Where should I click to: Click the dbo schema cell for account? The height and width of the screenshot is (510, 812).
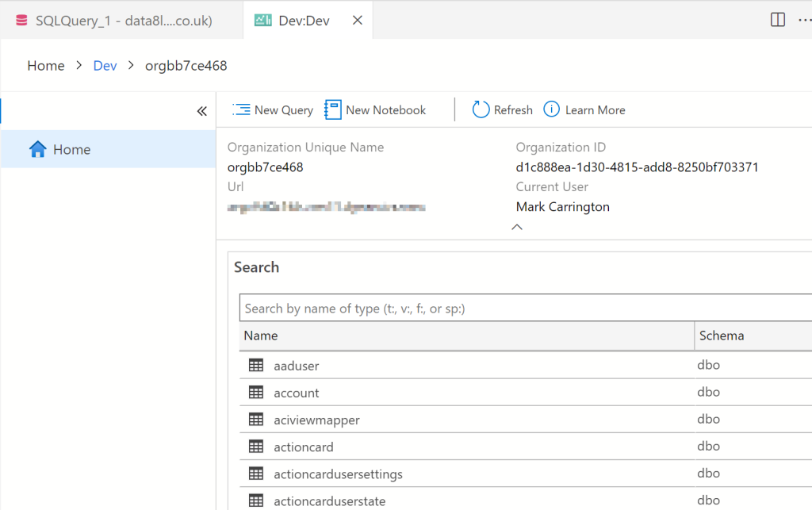[708, 392]
